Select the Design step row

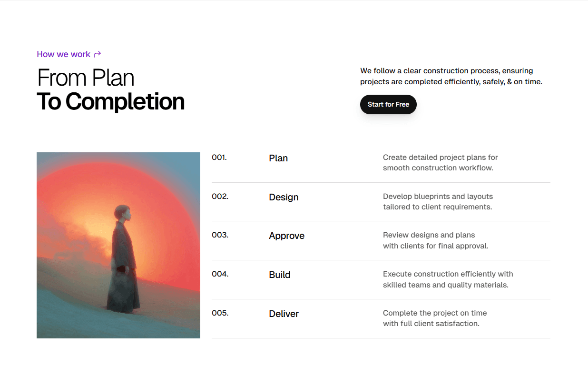point(284,197)
